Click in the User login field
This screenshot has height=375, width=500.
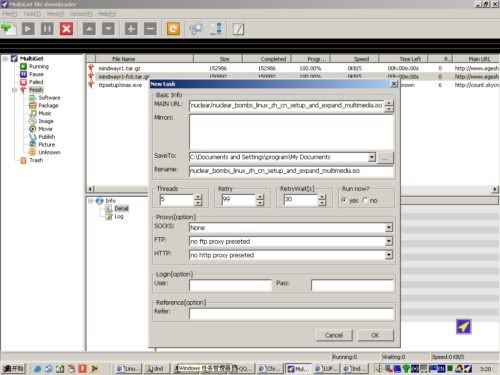(x=230, y=285)
